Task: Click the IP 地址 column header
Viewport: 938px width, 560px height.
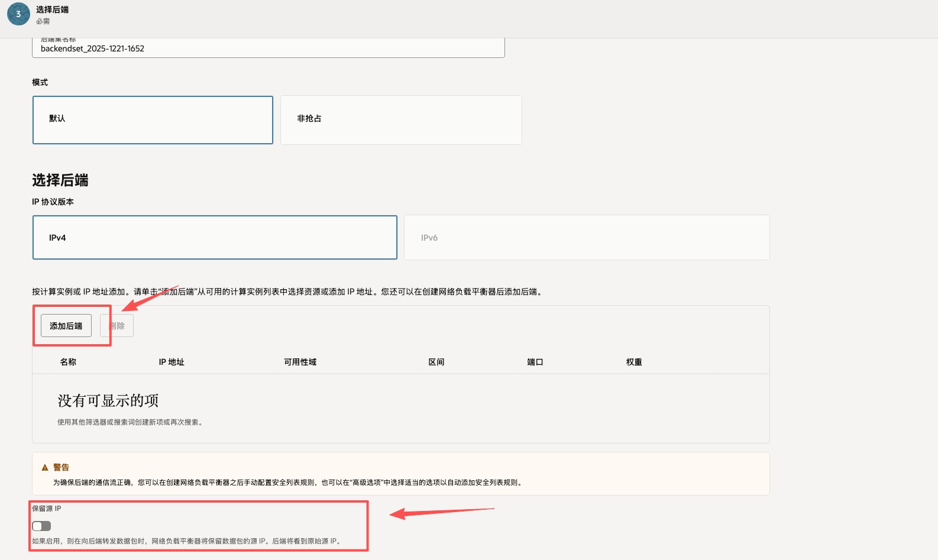Action: point(172,362)
